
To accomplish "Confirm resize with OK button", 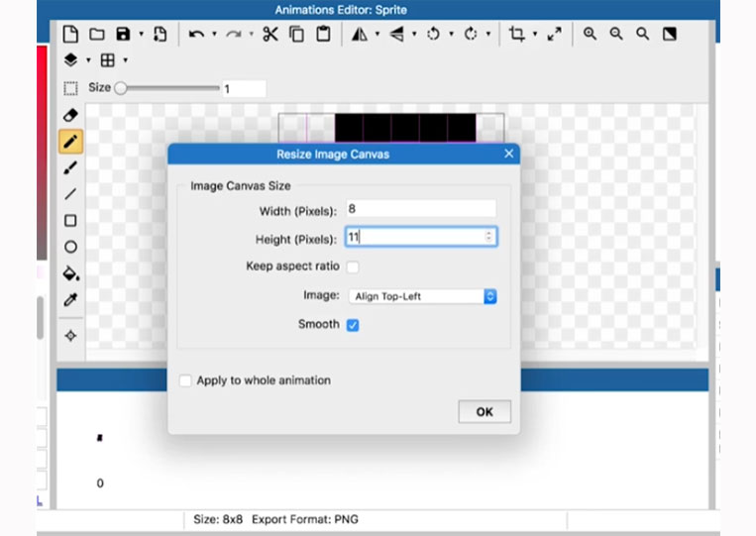I will click(485, 411).
